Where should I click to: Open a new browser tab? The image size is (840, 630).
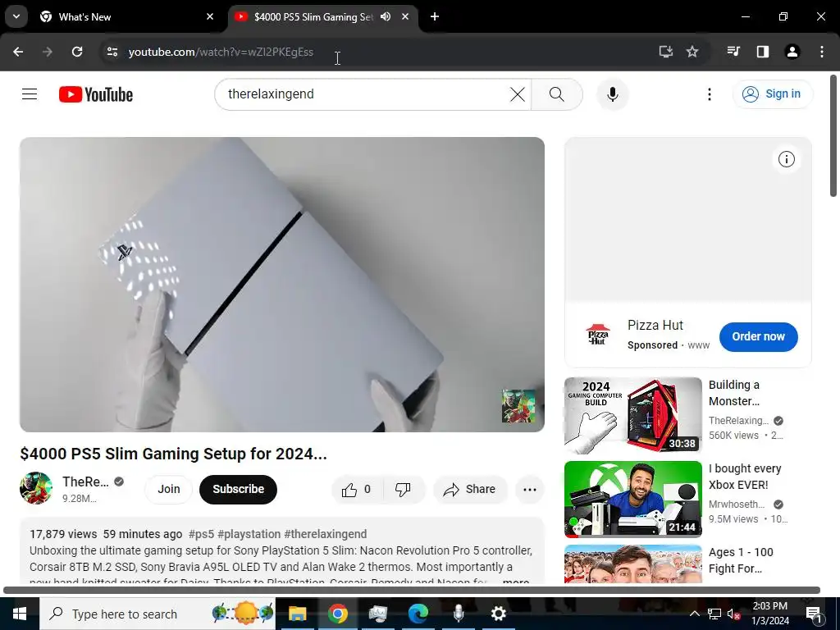435,17
